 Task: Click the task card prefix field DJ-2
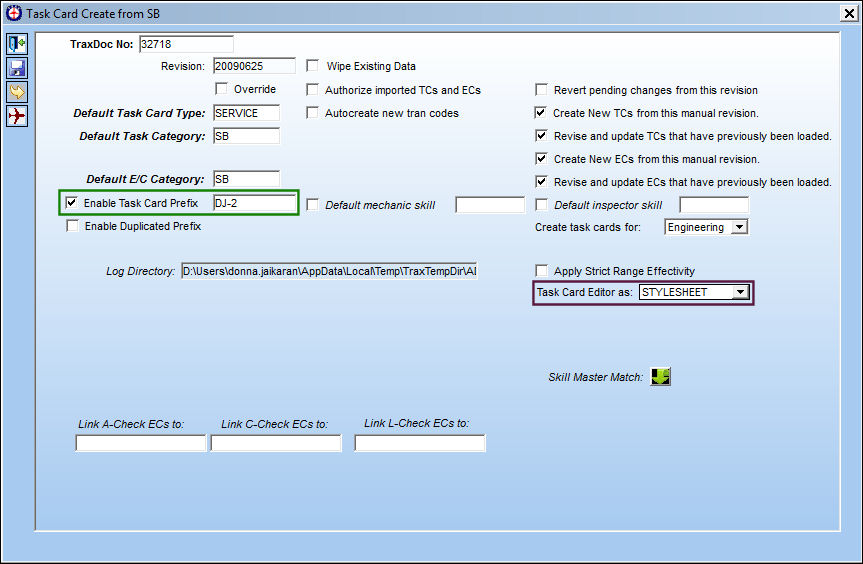(255, 203)
